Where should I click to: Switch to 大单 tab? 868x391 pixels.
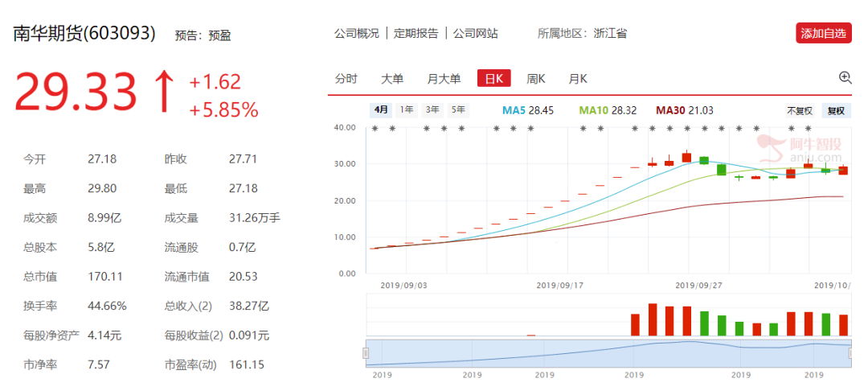point(392,79)
